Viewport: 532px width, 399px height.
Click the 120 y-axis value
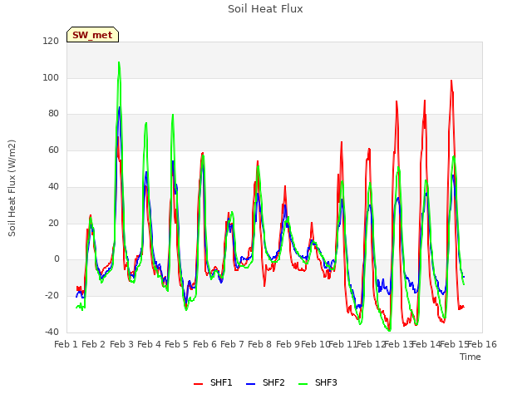click(51, 41)
